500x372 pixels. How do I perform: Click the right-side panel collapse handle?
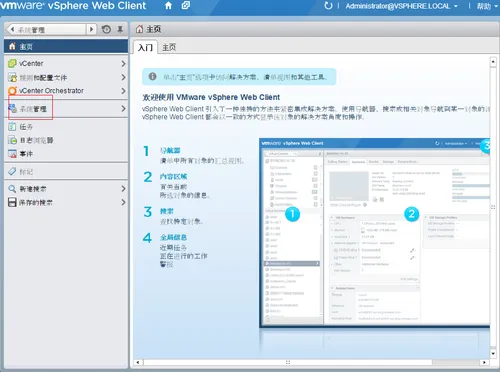(493, 207)
